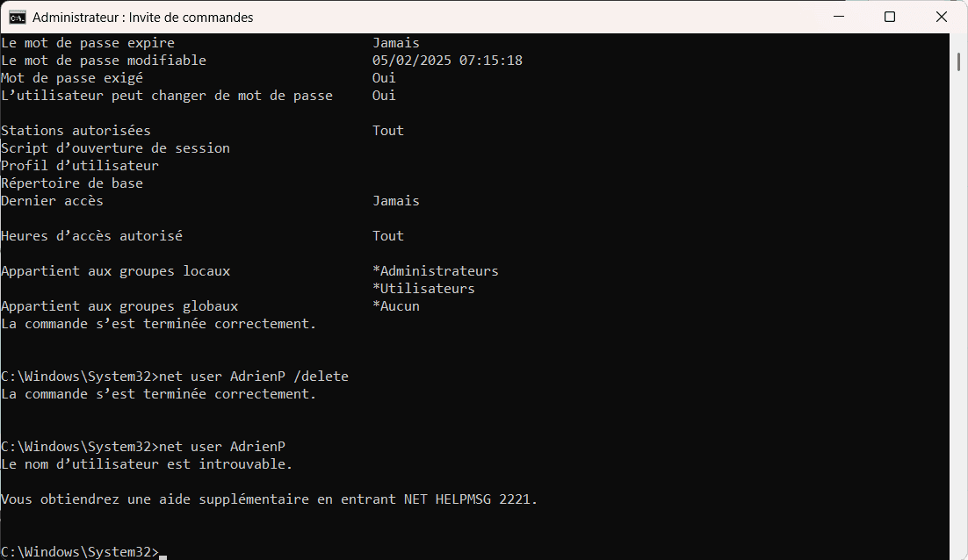Click the 'Script d'ouverture de session' line
This screenshot has height=560, width=968.
point(115,148)
